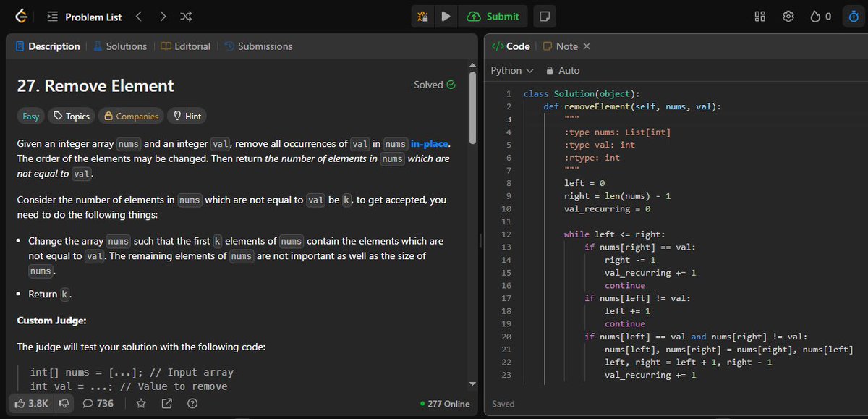
Task: View the streak flame counter
Action: tap(820, 16)
